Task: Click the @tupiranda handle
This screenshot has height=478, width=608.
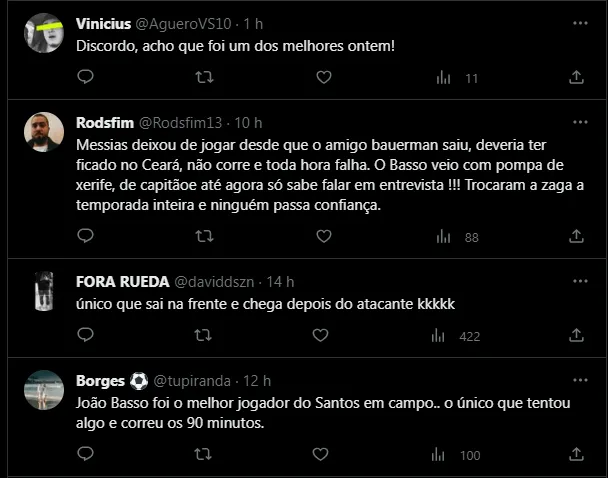Action: (199, 381)
